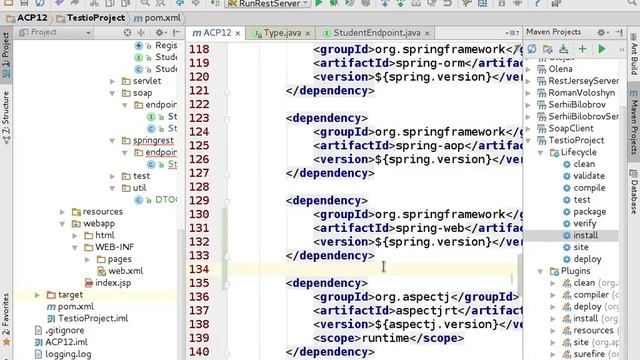
Task: Switch to the StudentEndpoint.java tab
Action: [x=376, y=33]
